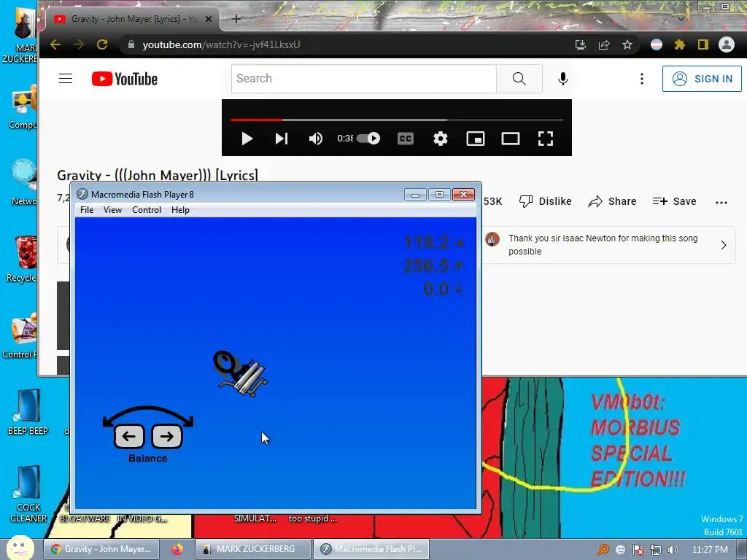Click the YouTube play button

pos(247,139)
